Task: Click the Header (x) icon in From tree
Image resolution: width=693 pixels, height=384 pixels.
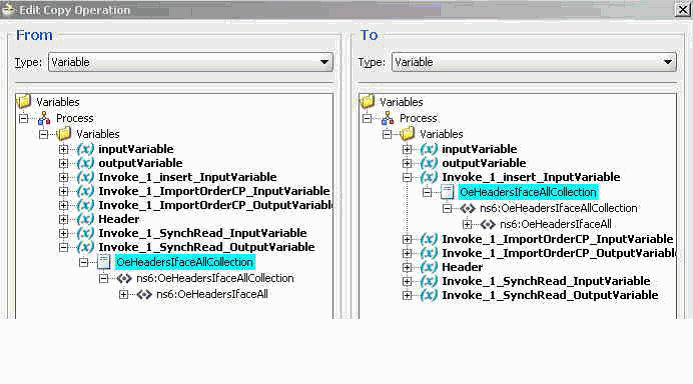Action: click(85, 220)
